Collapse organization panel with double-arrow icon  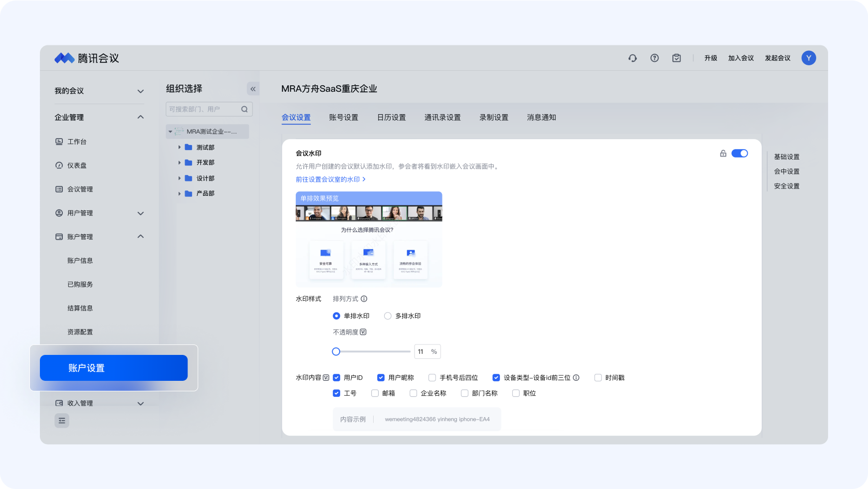click(253, 89)
